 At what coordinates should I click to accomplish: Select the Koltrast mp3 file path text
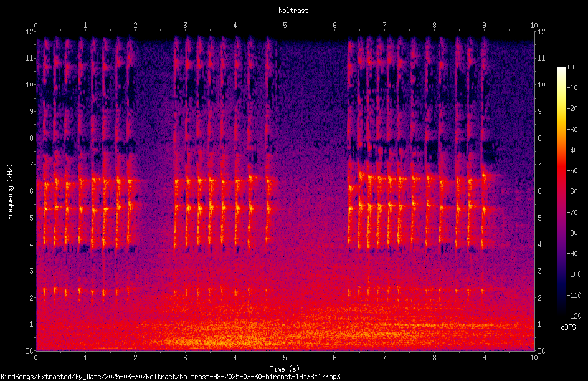(170, 377)
